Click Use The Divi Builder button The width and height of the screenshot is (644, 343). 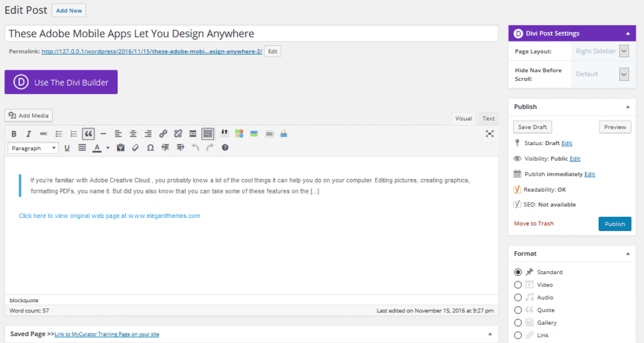(x=61, y=82)
